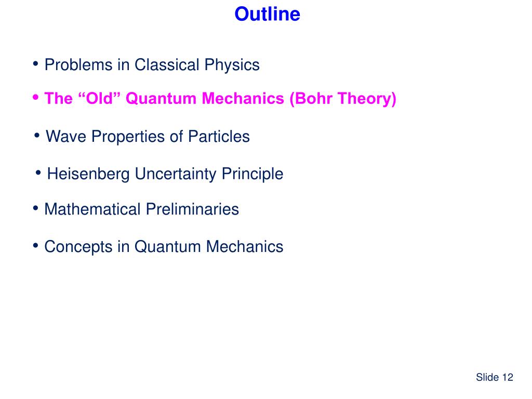The image size is (532, 399).
Task: Click the Concepts in Quantum Mechanics item
Action: click(164, 247)
